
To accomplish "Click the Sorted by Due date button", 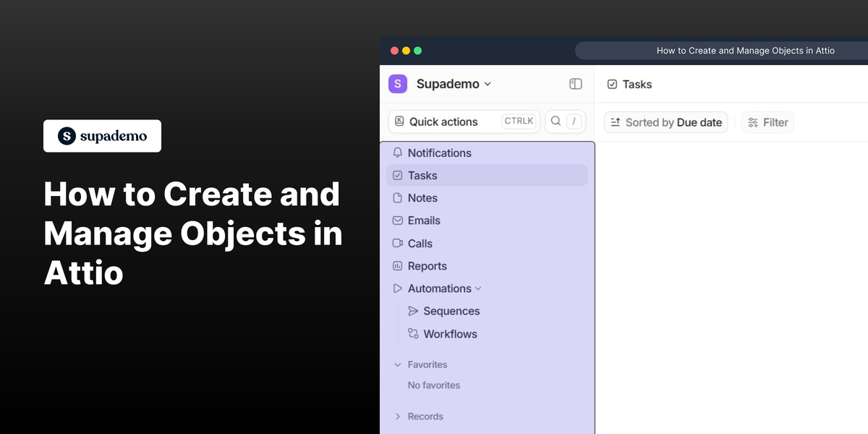I will [x=666, y=122].
